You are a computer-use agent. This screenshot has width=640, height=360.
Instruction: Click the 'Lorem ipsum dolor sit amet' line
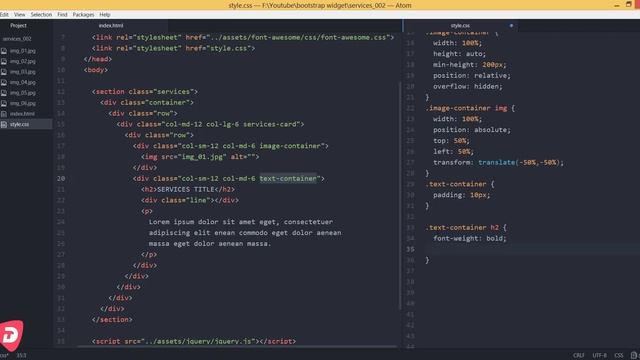point(241,222)
